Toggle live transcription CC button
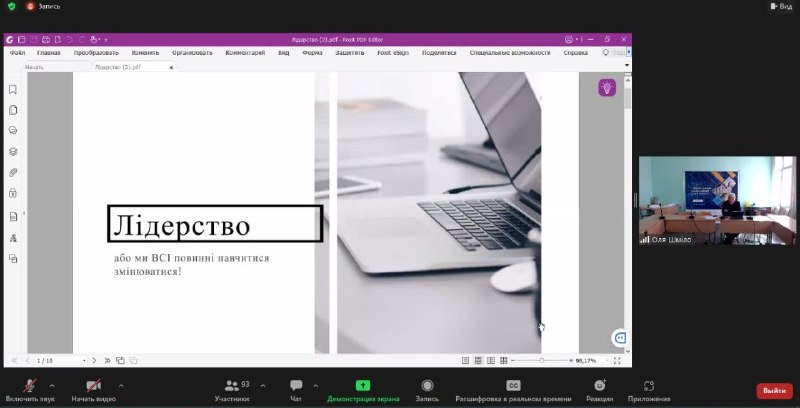Screen dimensions: 800x408 pos(513,391)
